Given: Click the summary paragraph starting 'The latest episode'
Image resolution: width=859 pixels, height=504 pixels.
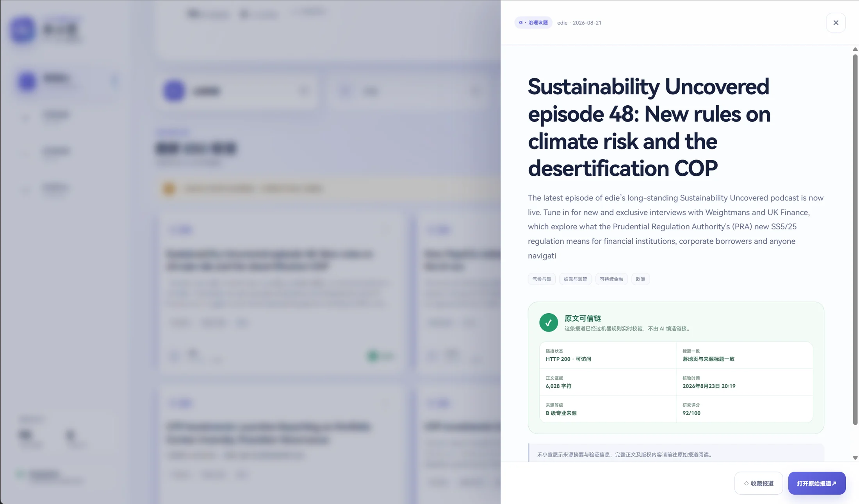Looking at the screenshot, I should (x=676, y=227).
